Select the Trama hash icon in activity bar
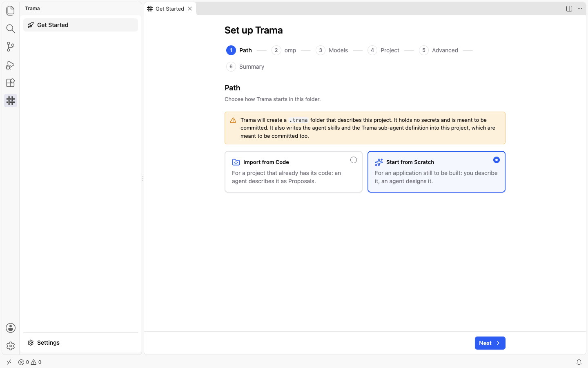Screen dimensions: 588x368 (11, 101)
